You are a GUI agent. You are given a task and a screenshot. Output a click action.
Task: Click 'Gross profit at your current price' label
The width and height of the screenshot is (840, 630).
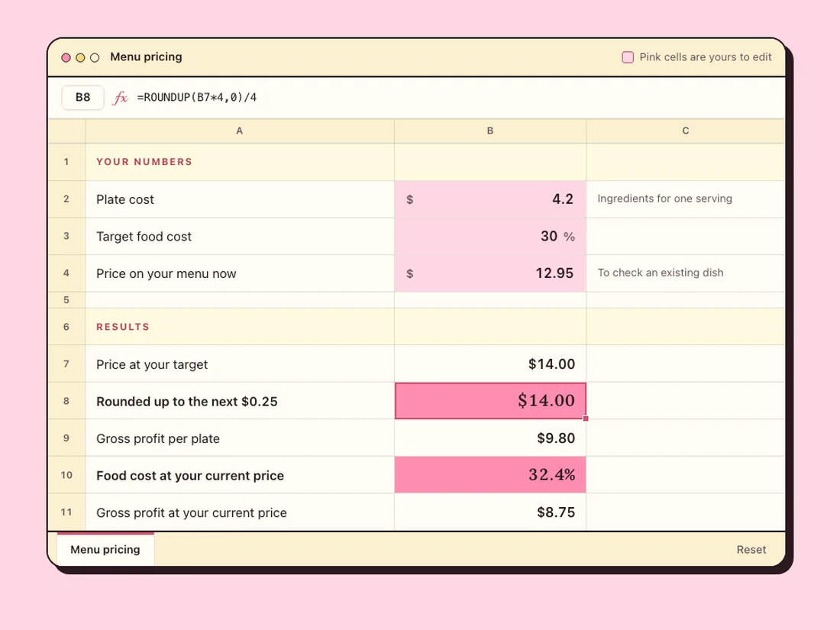pos(191,512)
